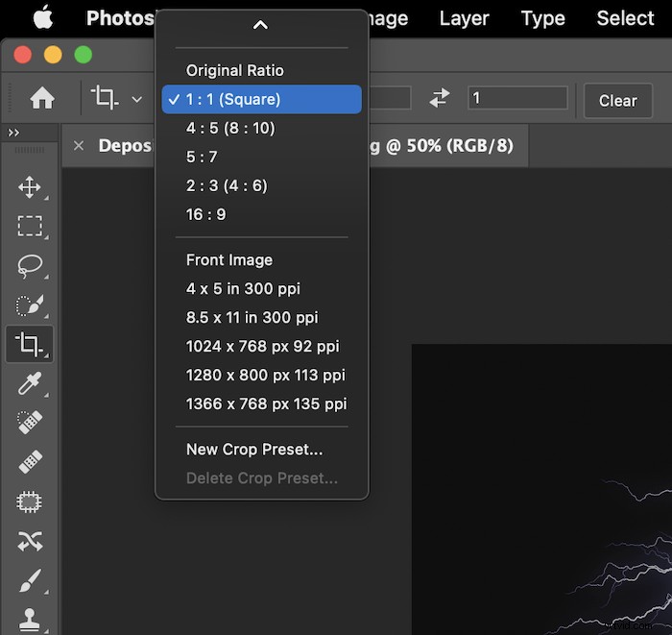Expand the crop tool preset picker chevron
Viewport: 672px width, 635px height.
[x=136, y=100]
